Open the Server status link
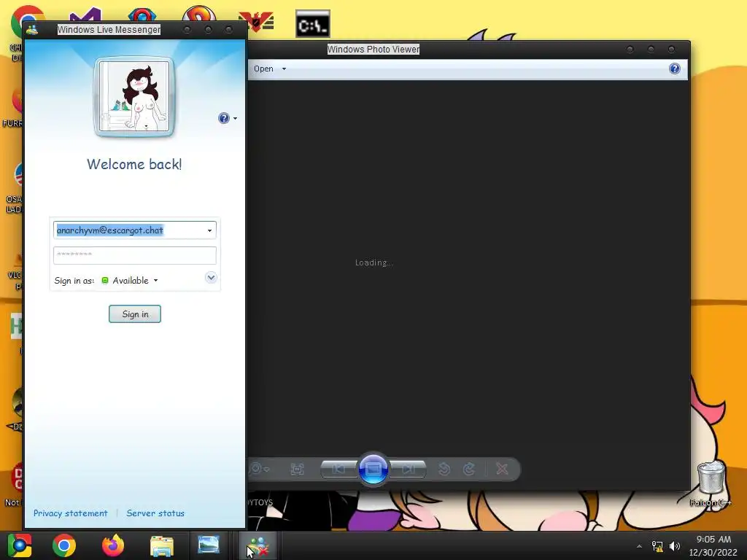Image resolution: width=747 pixels, height=560 pixels. pyautogui.click(x=155, y=513)
